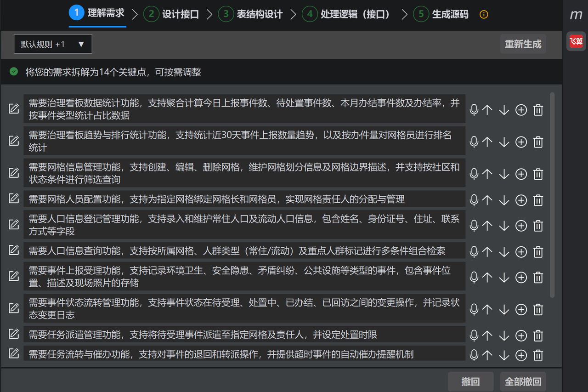The width and height of the screenshot is (588, 392).
Task: Add a requirement after 任务流转与催办功能 row
Action: point(521,355)
